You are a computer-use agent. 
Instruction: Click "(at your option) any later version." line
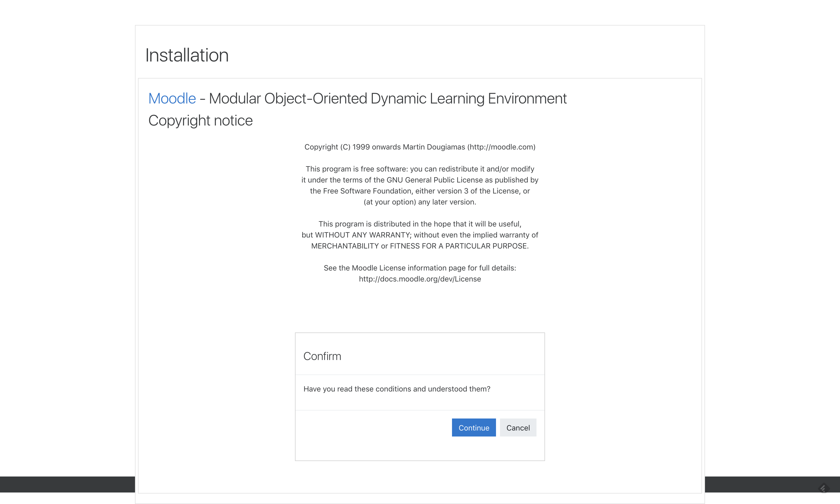(x=420, y=202)
